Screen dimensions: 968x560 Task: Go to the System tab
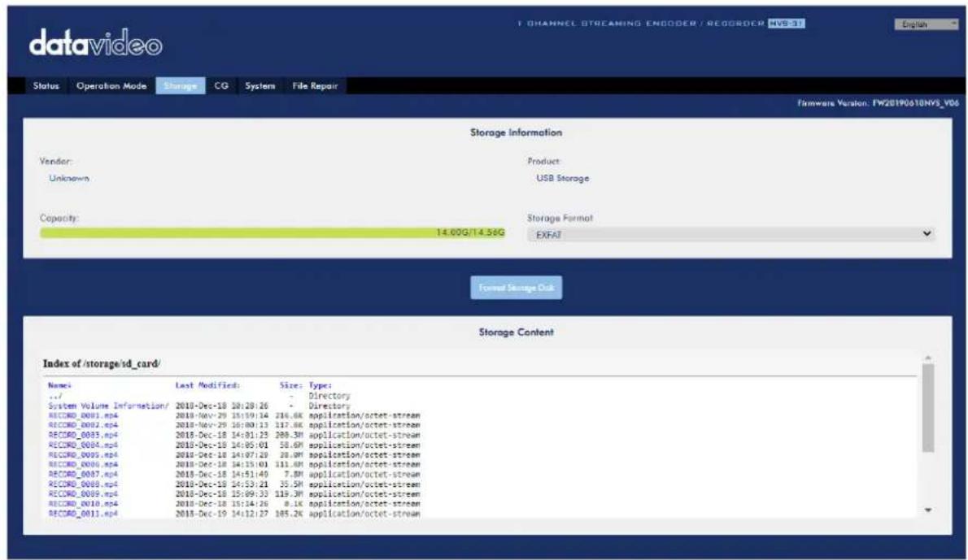(x=260, y=85)
